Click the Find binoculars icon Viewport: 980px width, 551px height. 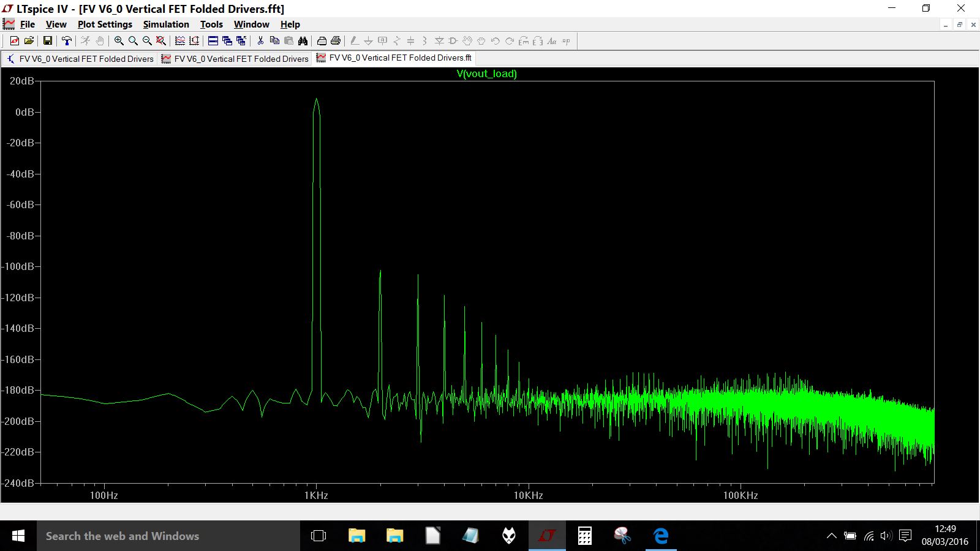[x=303, y=41]
